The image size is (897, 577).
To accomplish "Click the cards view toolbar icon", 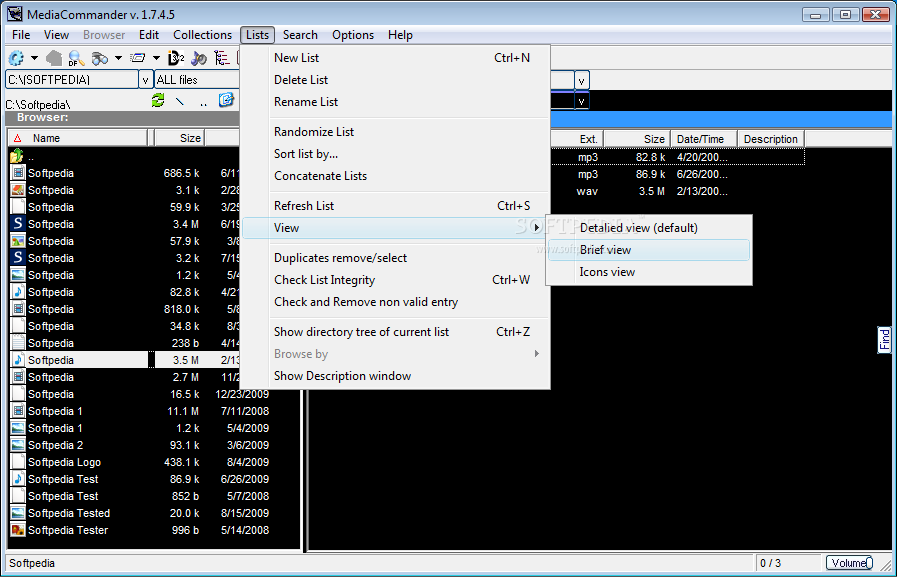I will [x=138, y=58].
